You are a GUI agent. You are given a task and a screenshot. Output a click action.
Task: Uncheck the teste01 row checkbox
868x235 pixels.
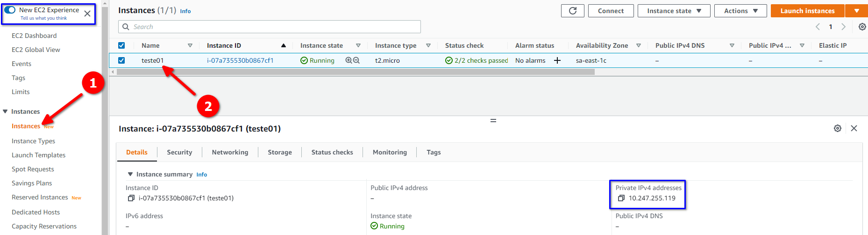click(x=121, y=60)
